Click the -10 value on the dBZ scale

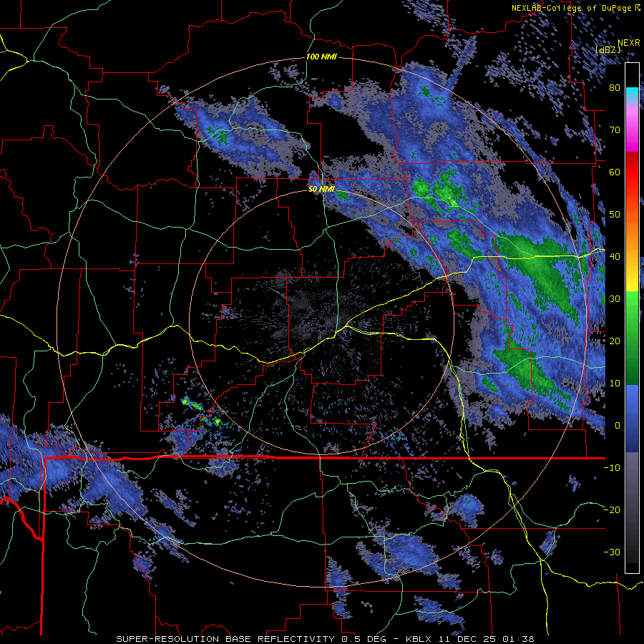point(612,468)
